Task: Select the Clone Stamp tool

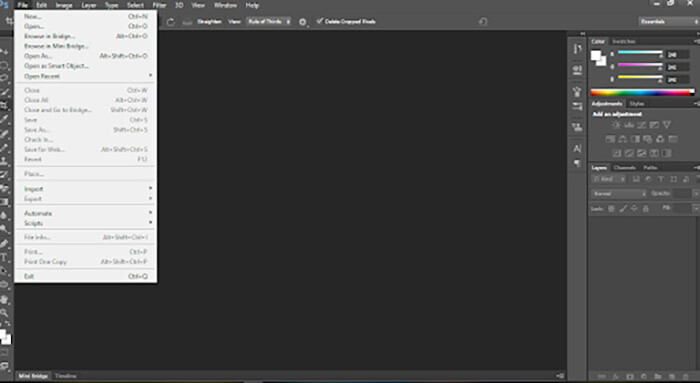Action: click(x=4, y=161)
